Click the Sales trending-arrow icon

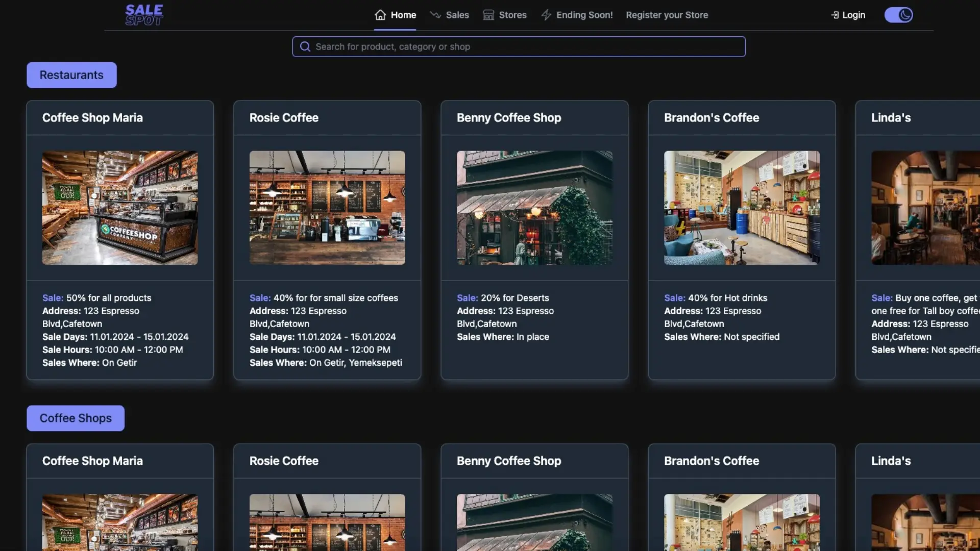(x=435, y=15)
